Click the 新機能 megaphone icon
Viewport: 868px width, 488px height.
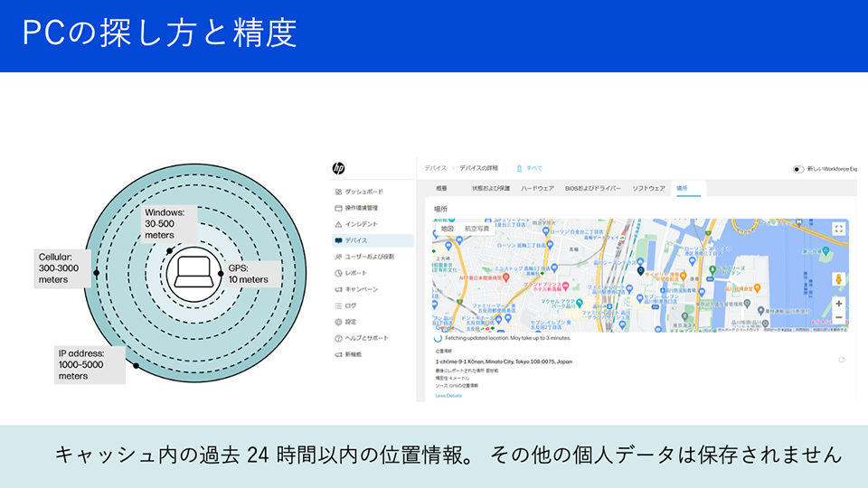tap(338, 354)
